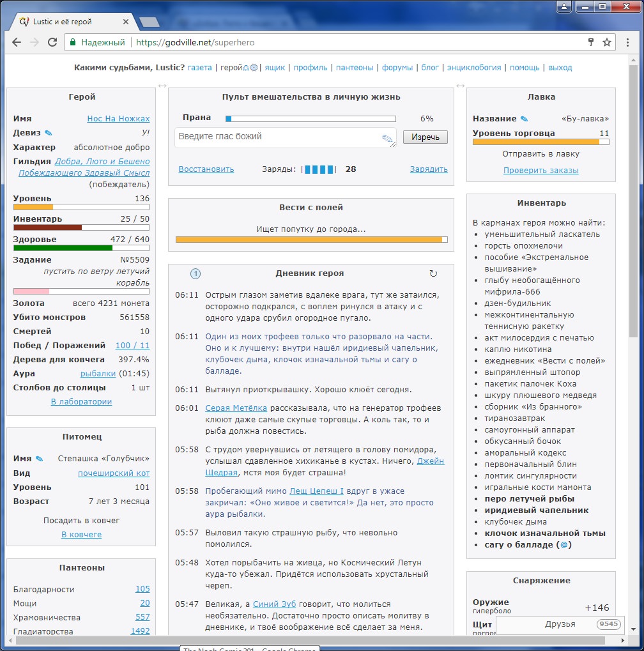The width and height of the screenshot is (644, 651).
Task: Click the resize arrows left of the Пульт panel
Action: [x=162, y=86]
